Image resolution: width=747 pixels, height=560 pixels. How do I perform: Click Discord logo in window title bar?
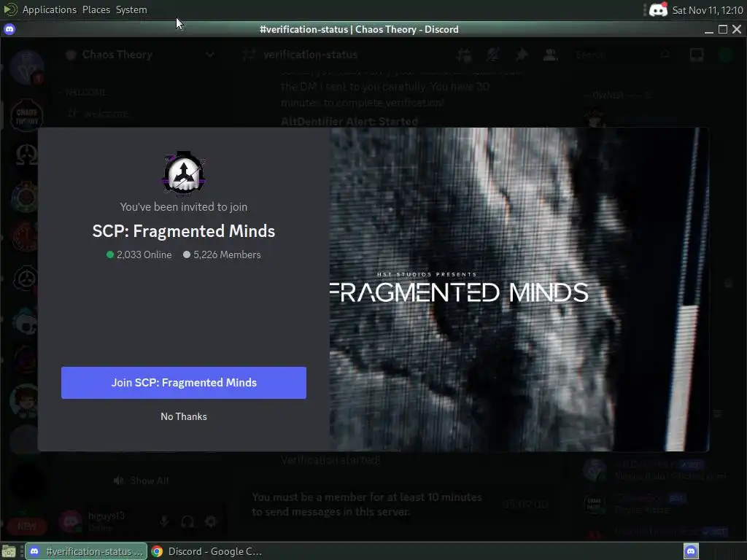coord(9,29)
